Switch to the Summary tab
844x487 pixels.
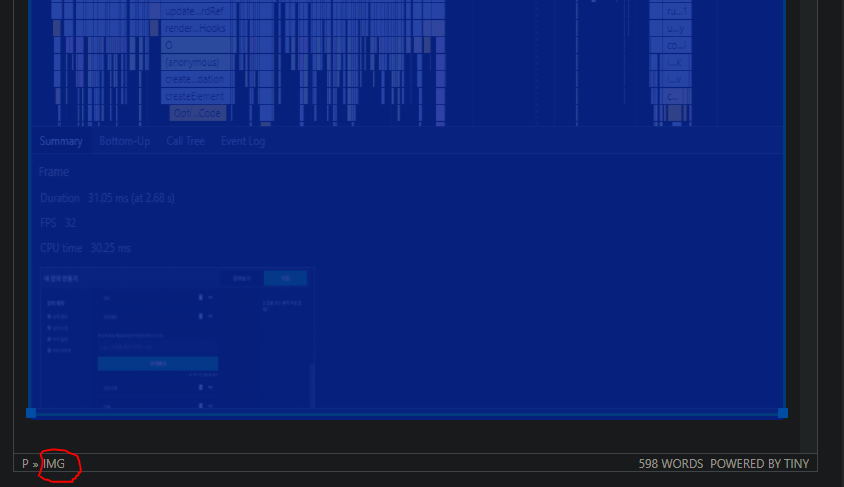pos(61,141)
